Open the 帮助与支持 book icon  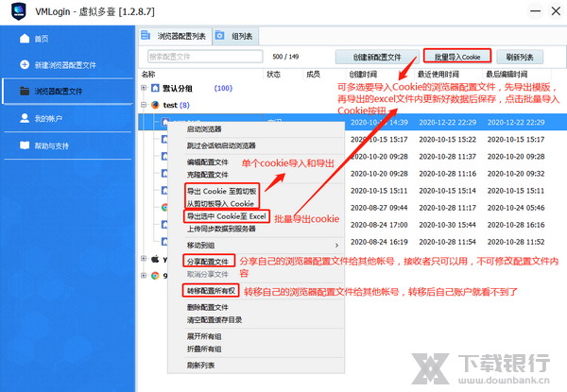[25, 145]
